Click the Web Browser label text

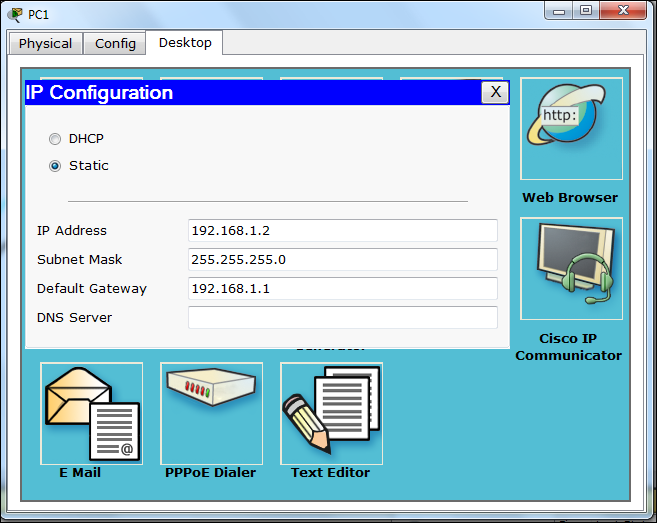point(570,197)
